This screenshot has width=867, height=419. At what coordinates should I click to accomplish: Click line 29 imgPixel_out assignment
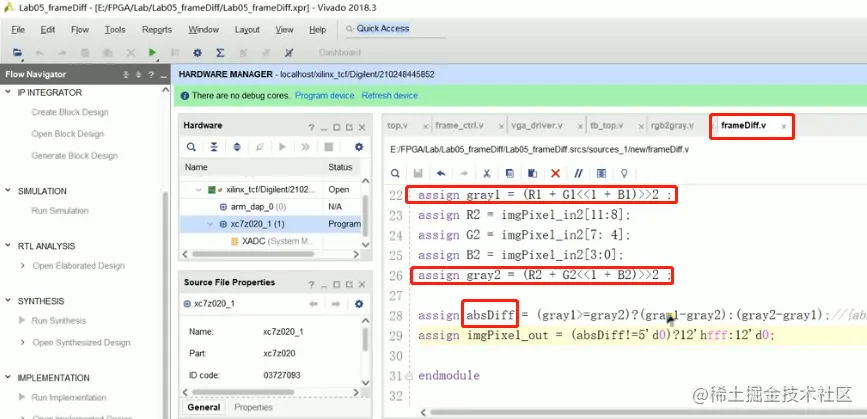(x=594, y=336)
